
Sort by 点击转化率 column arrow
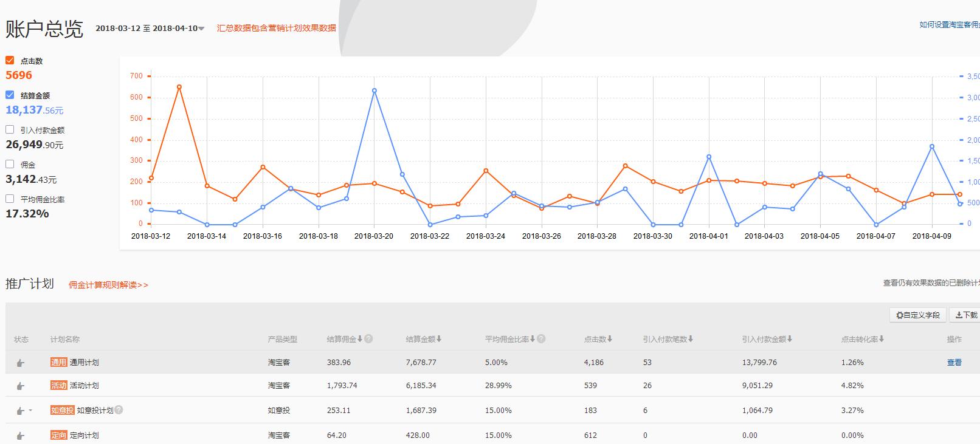882,339
